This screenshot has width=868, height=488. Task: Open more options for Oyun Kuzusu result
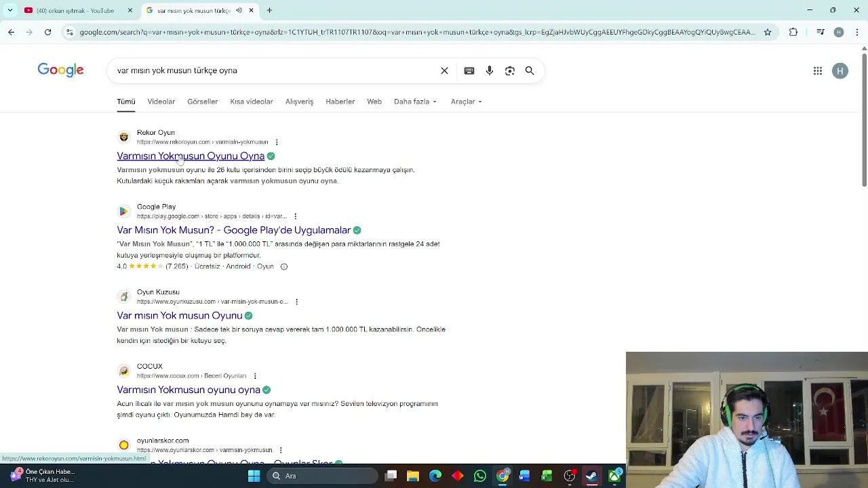click(x=296, y=302)
